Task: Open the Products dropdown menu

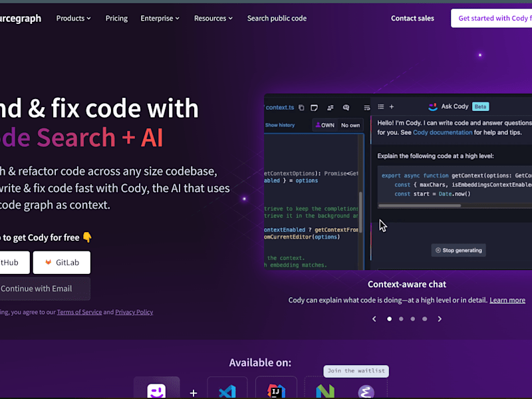Action: [73, 19]
